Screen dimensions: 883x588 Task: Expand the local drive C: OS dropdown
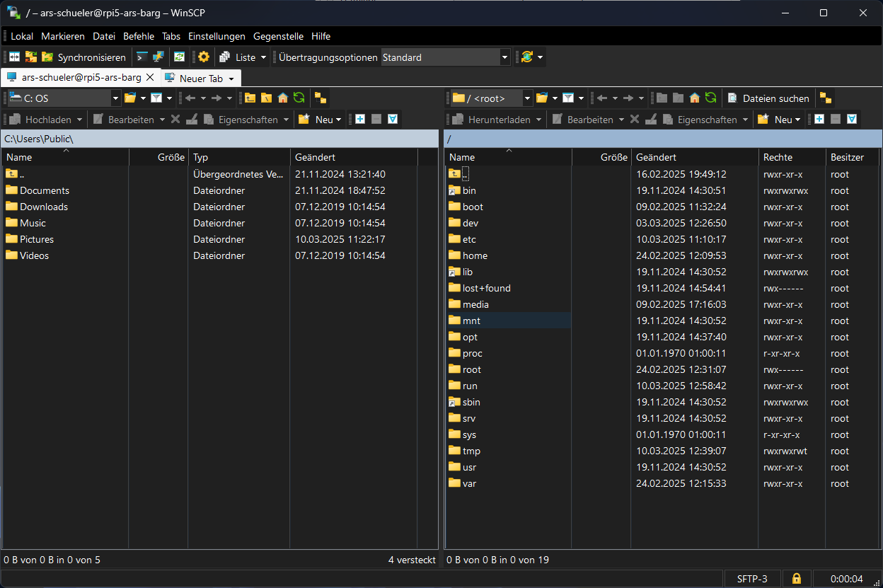coord(115,98)
